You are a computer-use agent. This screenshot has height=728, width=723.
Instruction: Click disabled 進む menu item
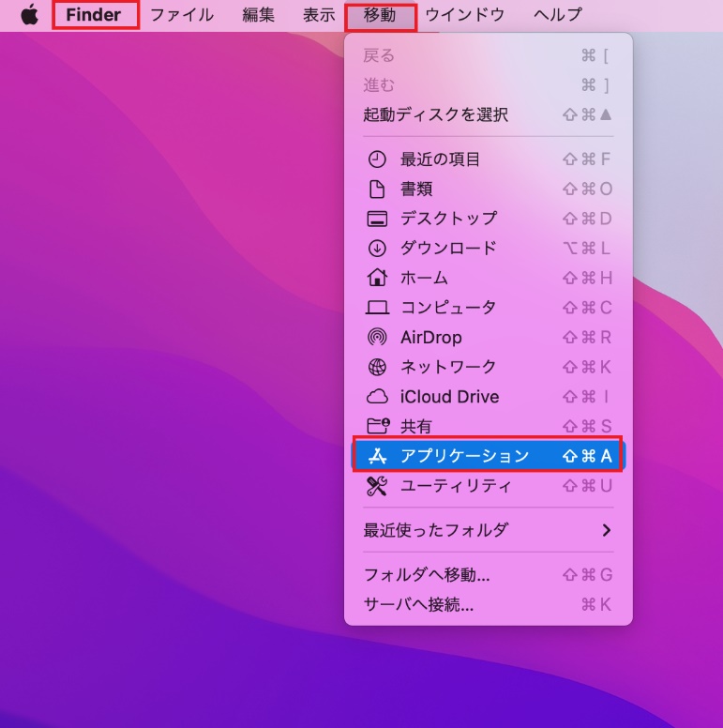coord(488,85)
